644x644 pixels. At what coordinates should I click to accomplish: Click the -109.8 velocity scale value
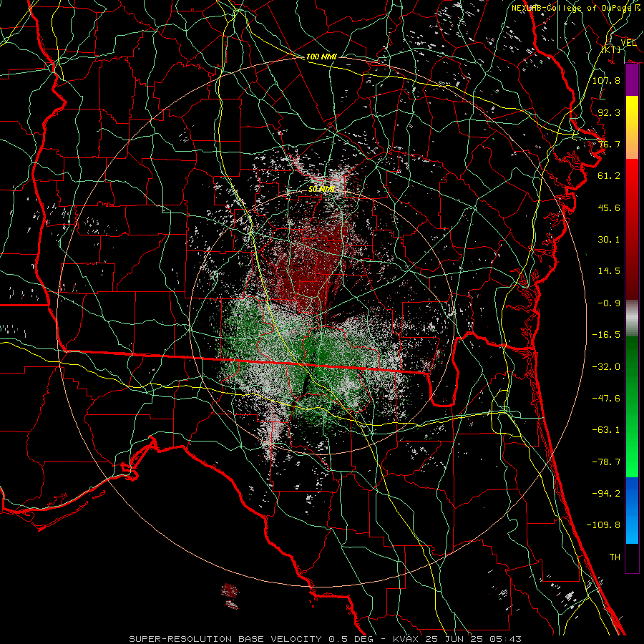[x=603, y=525]
